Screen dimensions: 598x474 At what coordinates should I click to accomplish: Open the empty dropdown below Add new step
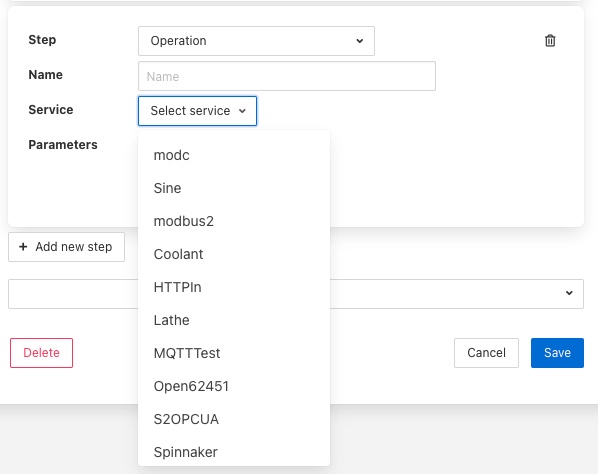(296, 294)
